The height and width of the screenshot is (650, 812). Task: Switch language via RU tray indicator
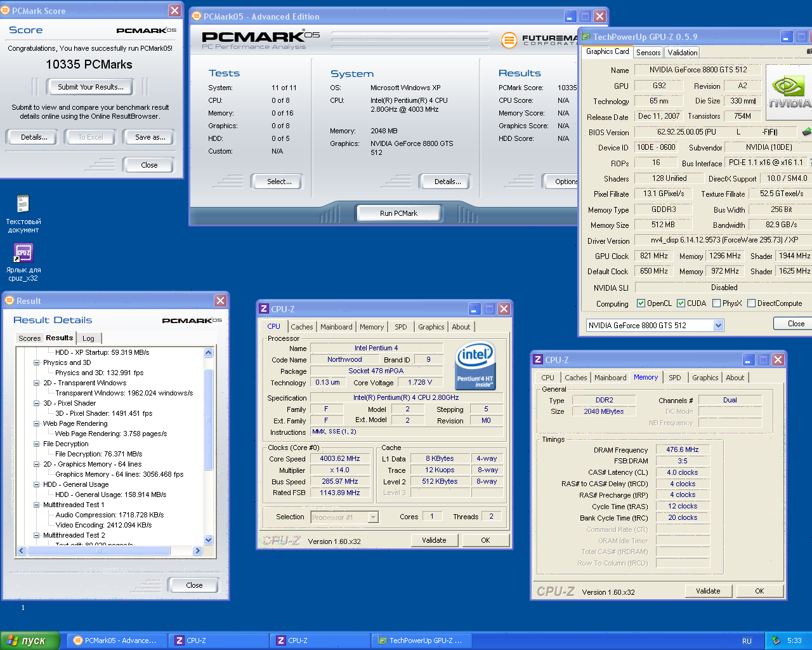click(747, 641)
